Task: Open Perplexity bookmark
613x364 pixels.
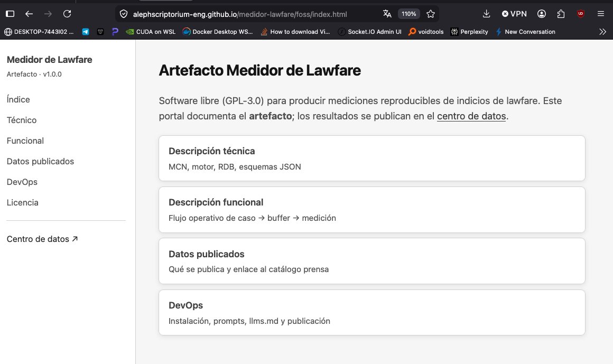Action: [x=469, y=32]
